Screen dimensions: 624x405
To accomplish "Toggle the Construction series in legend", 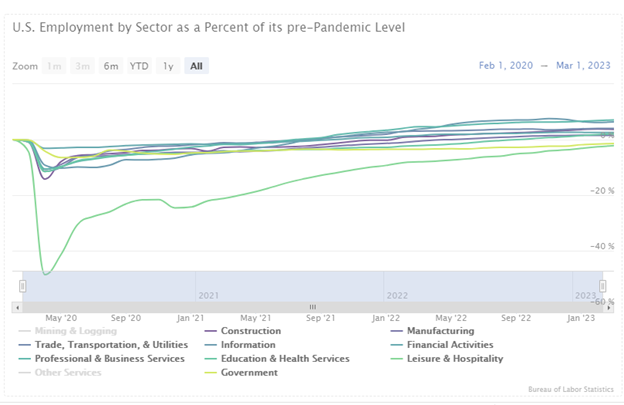I will [x=250, y=331].
